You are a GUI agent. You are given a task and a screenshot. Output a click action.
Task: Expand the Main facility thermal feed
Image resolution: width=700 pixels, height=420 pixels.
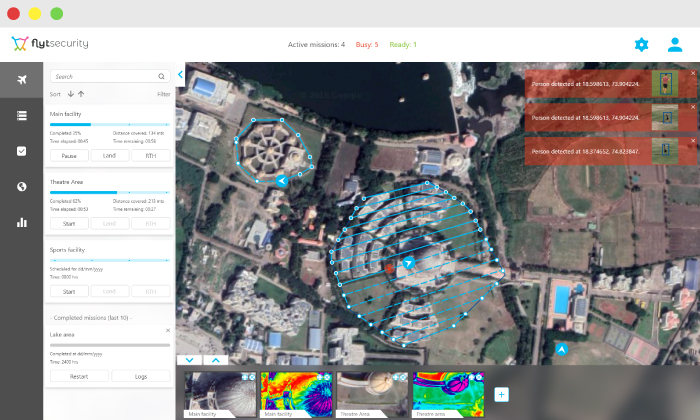[321, 377]
